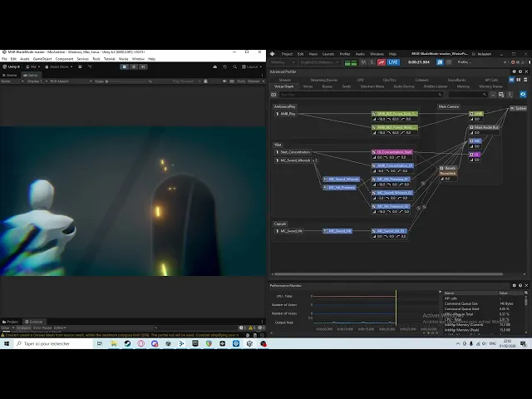Viewport: 532px width, 399px height.
Task: Select the MC_Sword_Hit event node
Action: 289,231
